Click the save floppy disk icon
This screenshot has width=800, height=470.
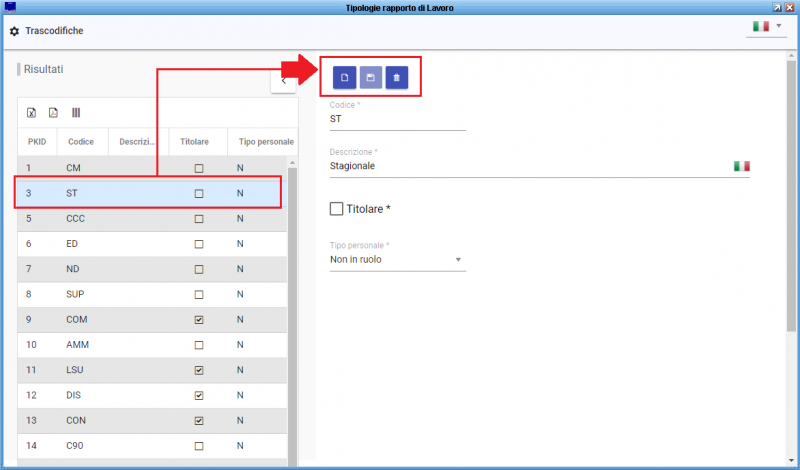click(370, 78)
